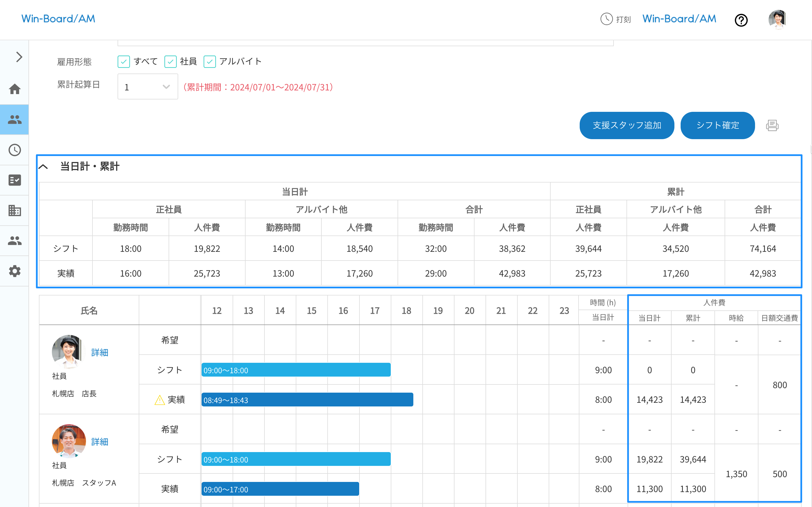Toggle the アルバイト checkbox
Screen dimensions: 812x507
[x=210, y=62]
